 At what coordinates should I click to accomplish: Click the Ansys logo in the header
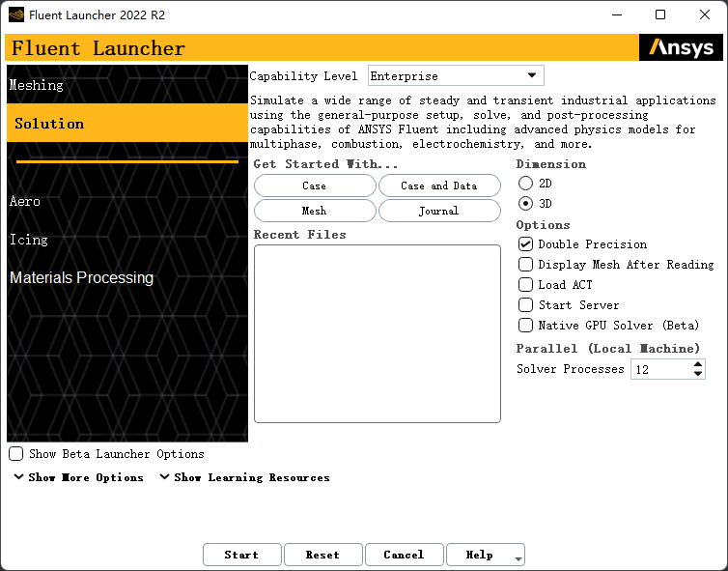[681, 47]
